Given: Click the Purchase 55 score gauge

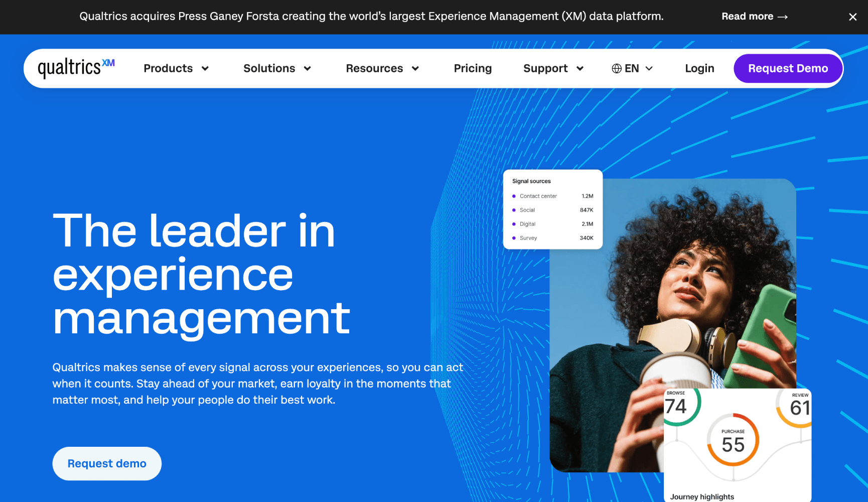Looking at the screenshot, I should pos(733,440).
